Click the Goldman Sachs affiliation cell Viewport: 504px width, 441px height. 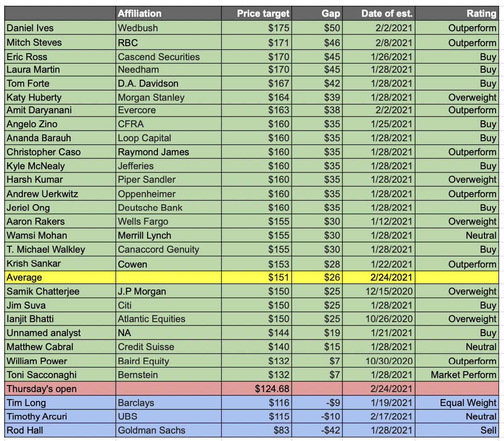pyautogui.click(x=169, y=430)
